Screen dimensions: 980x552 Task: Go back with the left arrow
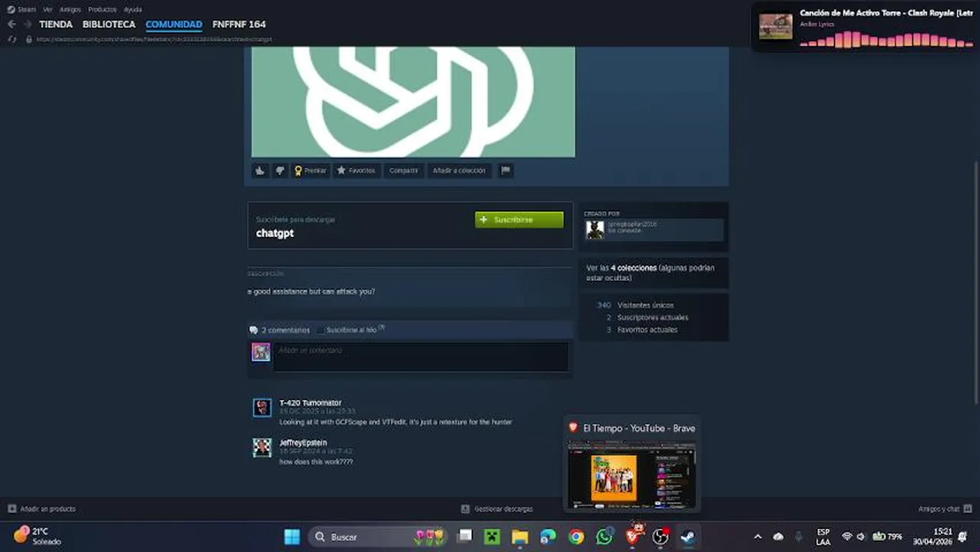click(12, 25)
